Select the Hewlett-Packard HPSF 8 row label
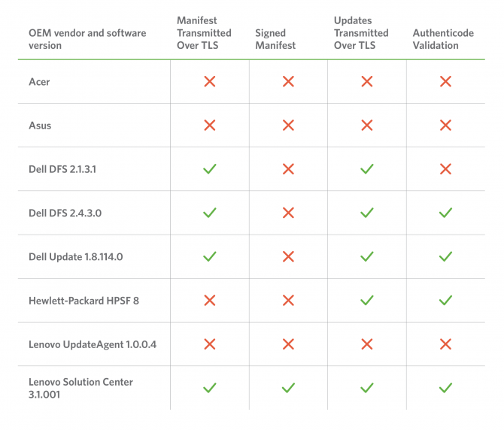504x430 pixels. tap(84, 301)
